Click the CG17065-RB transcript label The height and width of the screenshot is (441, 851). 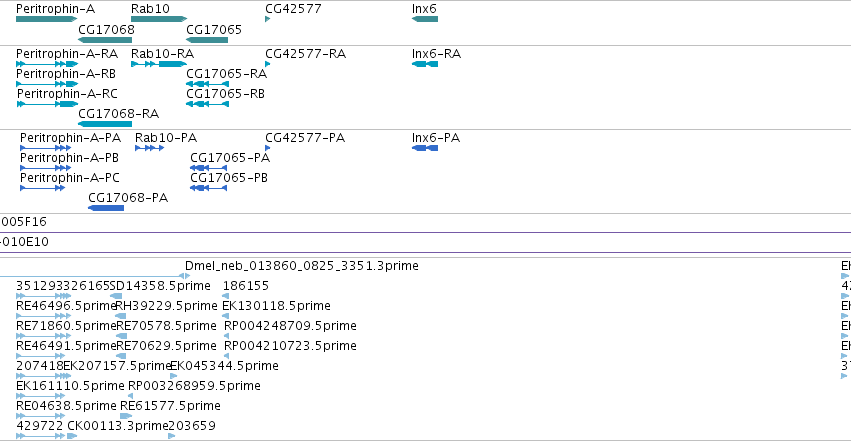[225, 94]
